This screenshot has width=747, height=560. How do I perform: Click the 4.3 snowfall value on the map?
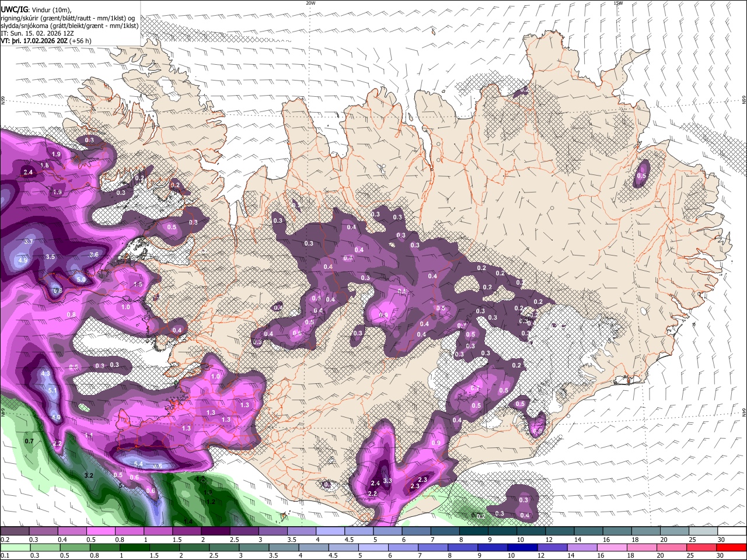(x=46, y=373)
